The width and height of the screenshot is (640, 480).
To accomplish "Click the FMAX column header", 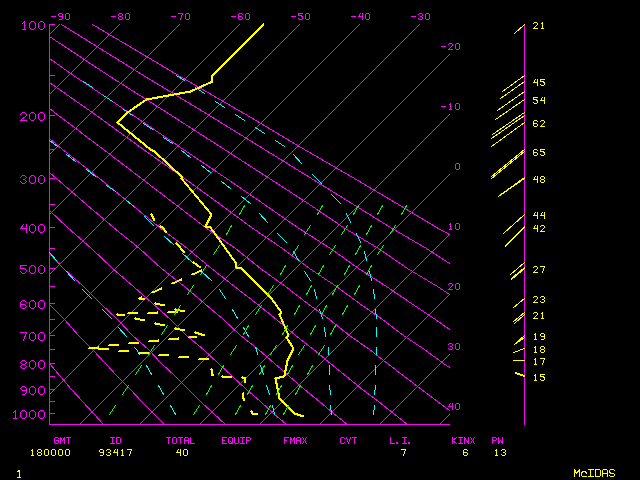I will coord(295,440).
